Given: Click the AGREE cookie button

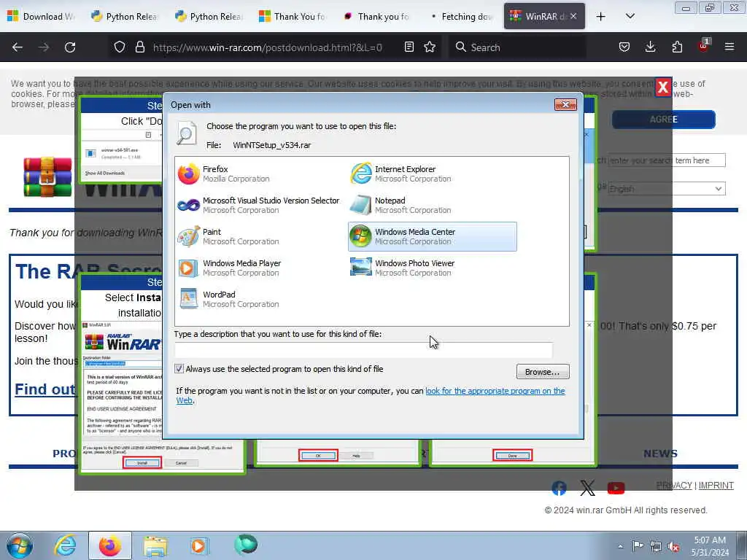Looking at the screenshot, I should [664, 120].
